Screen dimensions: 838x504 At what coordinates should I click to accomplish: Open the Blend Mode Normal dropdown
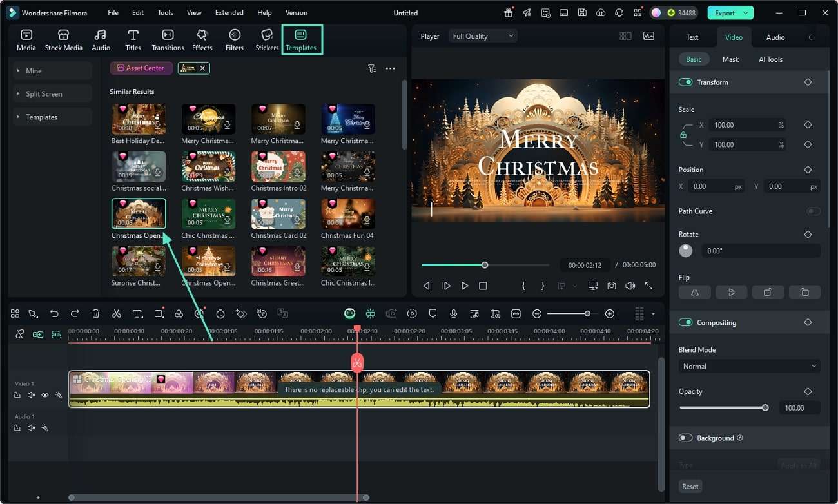coord(749,366)
